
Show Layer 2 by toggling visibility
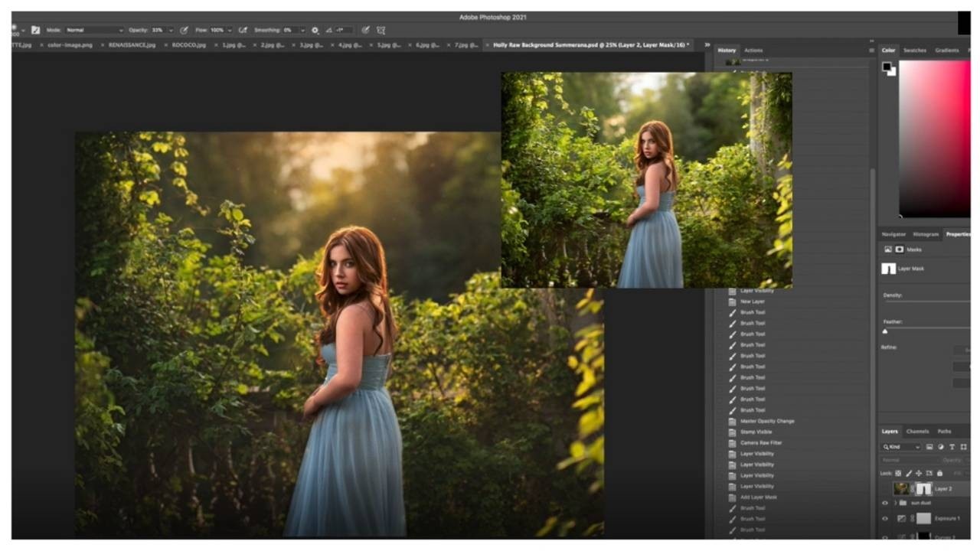click(885, 488)
